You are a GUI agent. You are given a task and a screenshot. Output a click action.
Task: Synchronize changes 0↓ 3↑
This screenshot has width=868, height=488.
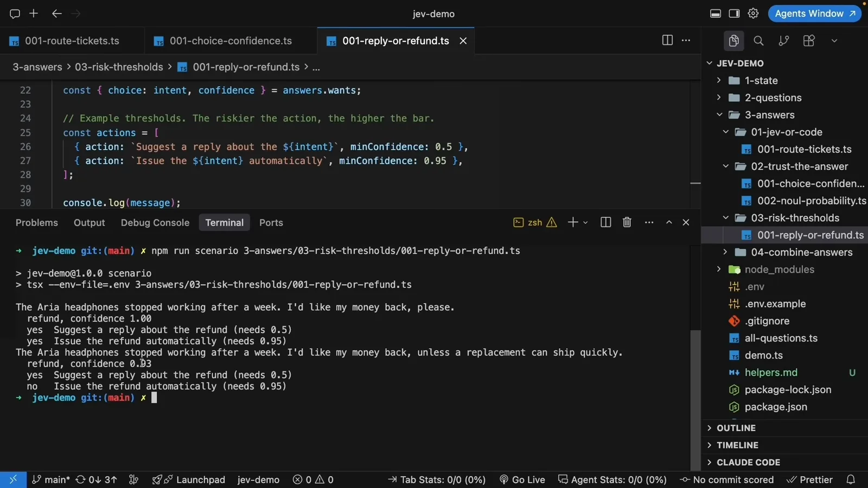tap(97, 479)
